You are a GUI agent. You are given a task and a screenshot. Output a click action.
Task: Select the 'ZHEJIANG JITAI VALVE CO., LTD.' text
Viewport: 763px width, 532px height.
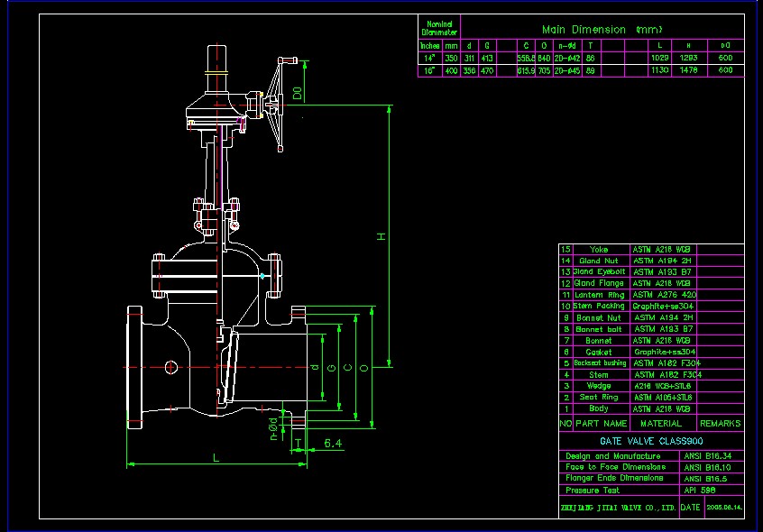619,508
